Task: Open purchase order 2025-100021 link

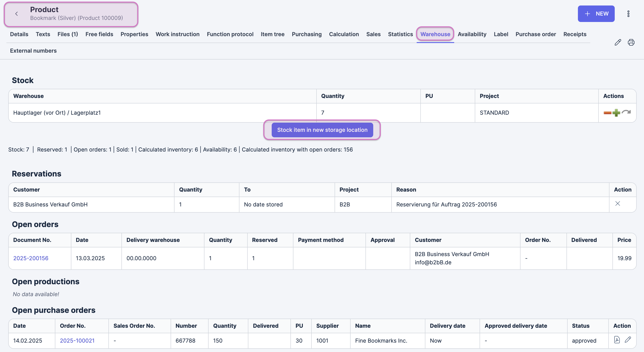Action: [x=77, y=341]
